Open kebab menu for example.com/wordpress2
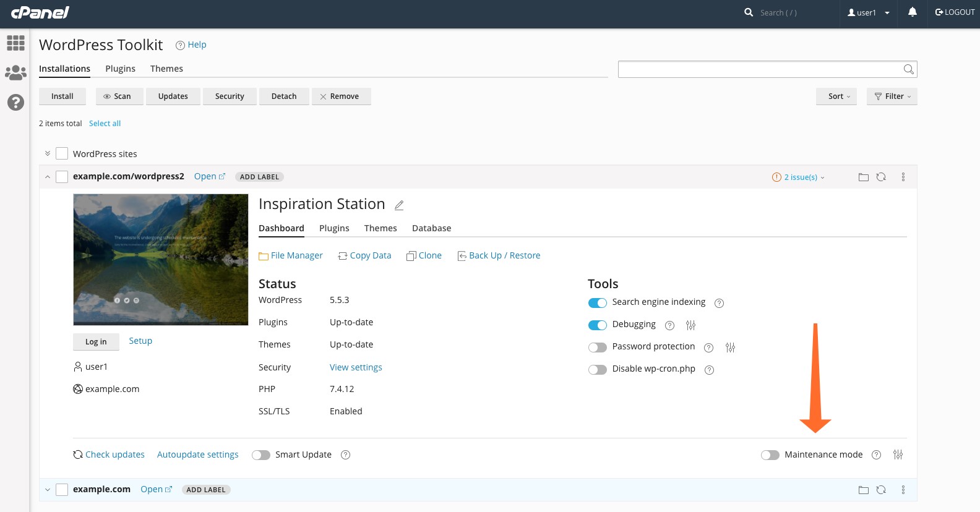This screenshot has height=512, width=980. click(x=903, y=177)
